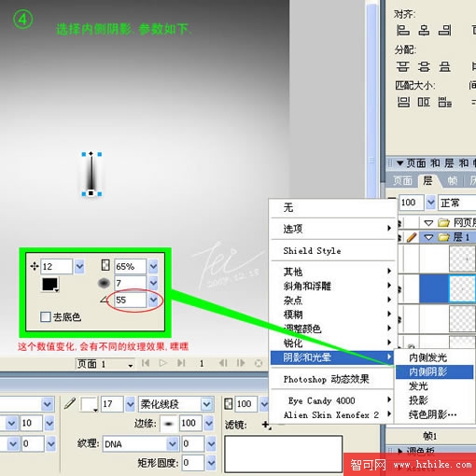Click the 矩形圆度 input field
The image size is (476, 476).
coord(193,463)
